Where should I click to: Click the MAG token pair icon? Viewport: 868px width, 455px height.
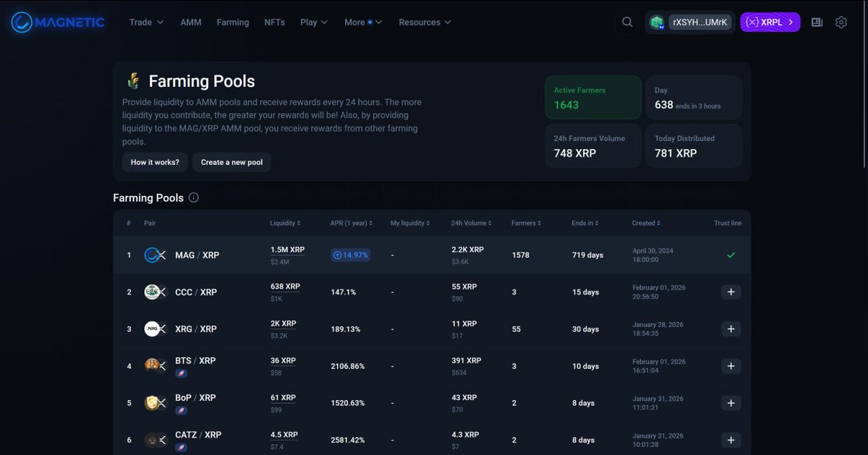tap(155, 255)
